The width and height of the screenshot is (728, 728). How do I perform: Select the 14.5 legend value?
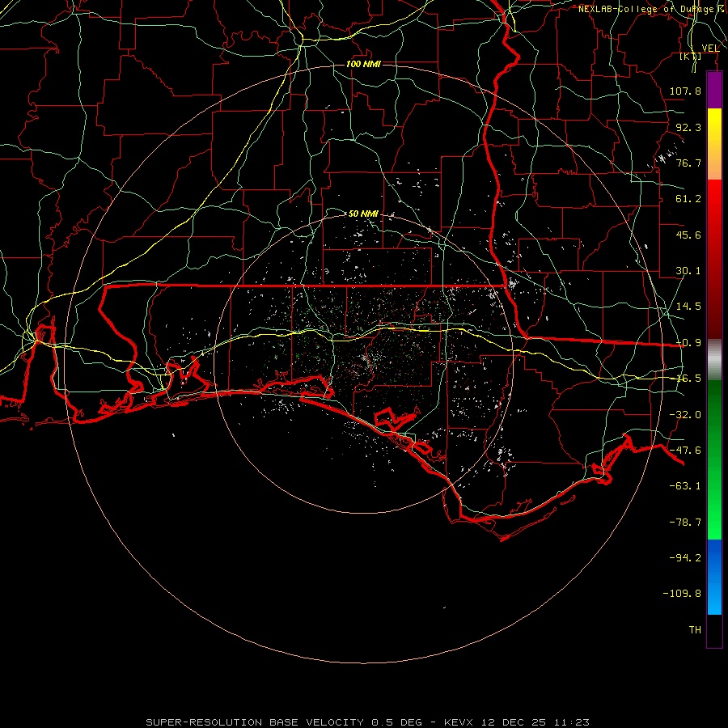[688, 307]
